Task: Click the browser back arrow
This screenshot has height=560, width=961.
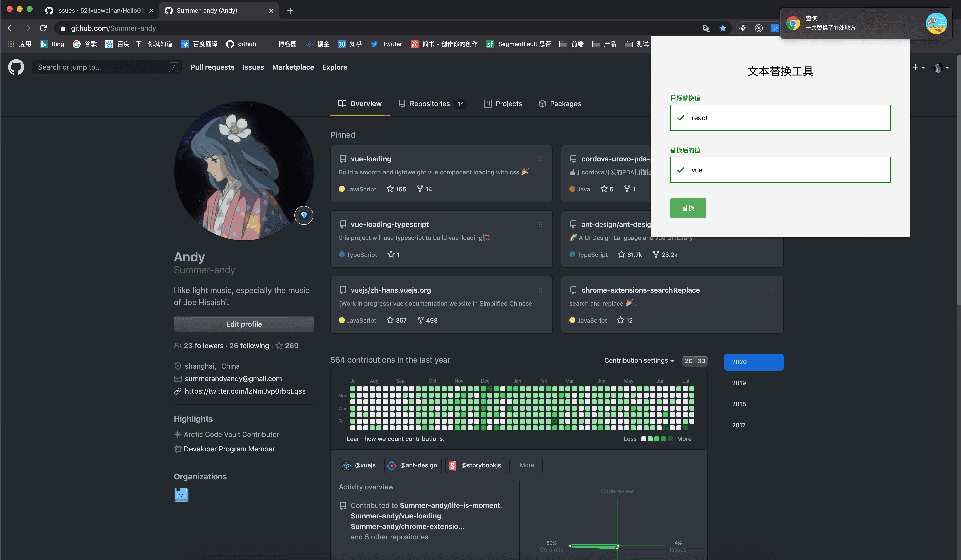Action: pos(11,28)
